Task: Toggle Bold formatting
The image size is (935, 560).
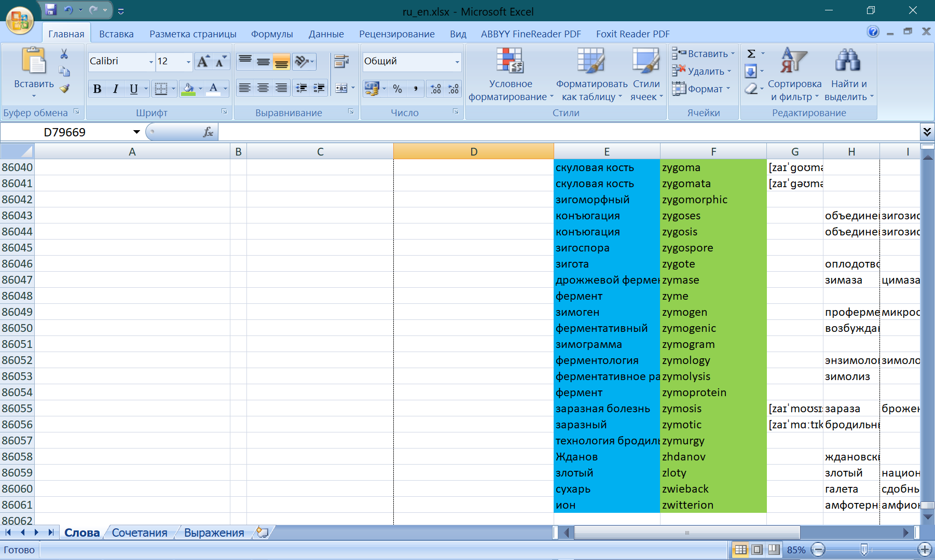Action: coord(97,89)
